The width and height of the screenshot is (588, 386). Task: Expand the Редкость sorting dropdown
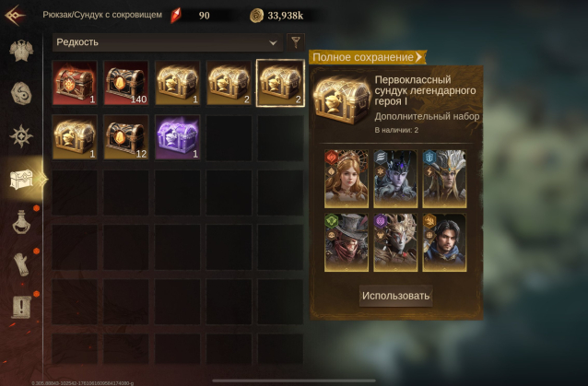[167, 42]
